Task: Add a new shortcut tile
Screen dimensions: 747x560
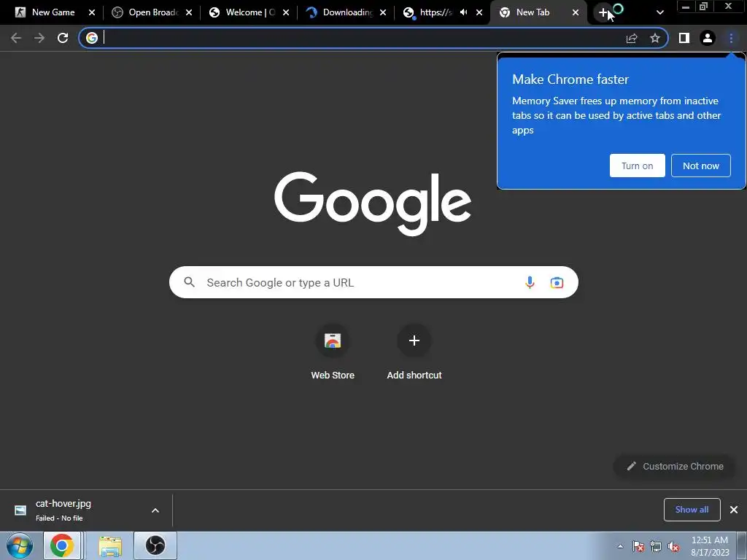Action: pos(414,352)
